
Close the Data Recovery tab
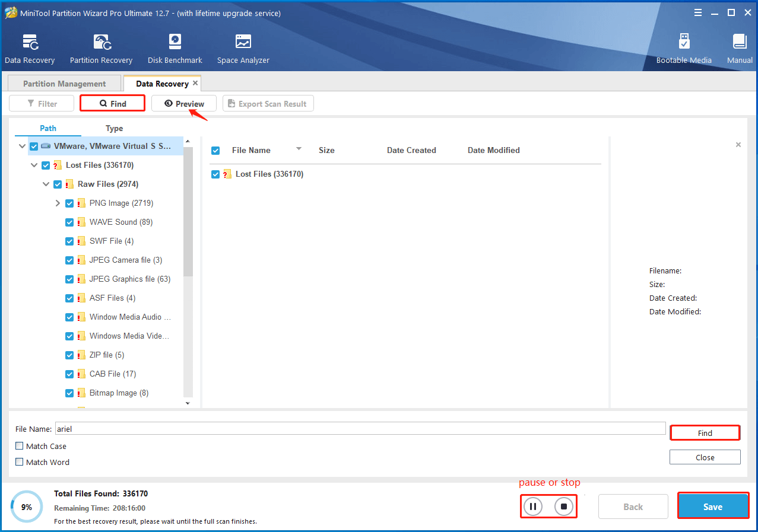[195, 83]
